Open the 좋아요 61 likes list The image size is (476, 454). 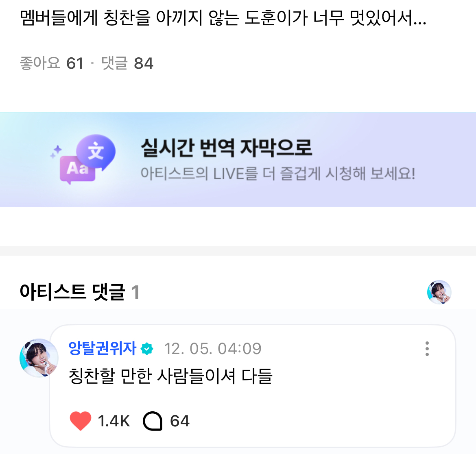point(52,63)
